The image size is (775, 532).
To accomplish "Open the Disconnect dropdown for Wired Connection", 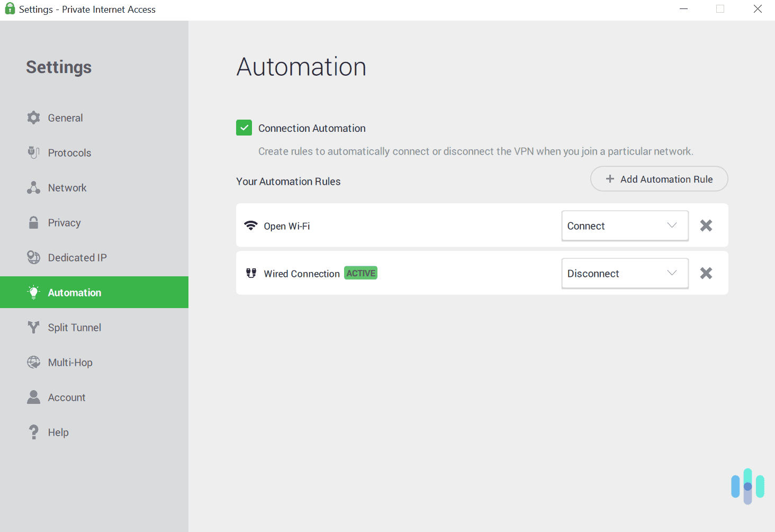I will point(625,273).
